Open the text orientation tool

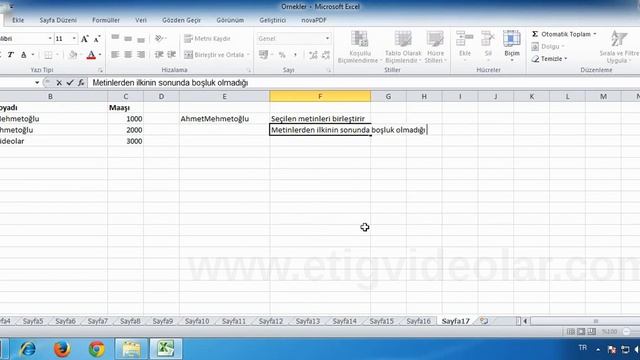[160, 38]
